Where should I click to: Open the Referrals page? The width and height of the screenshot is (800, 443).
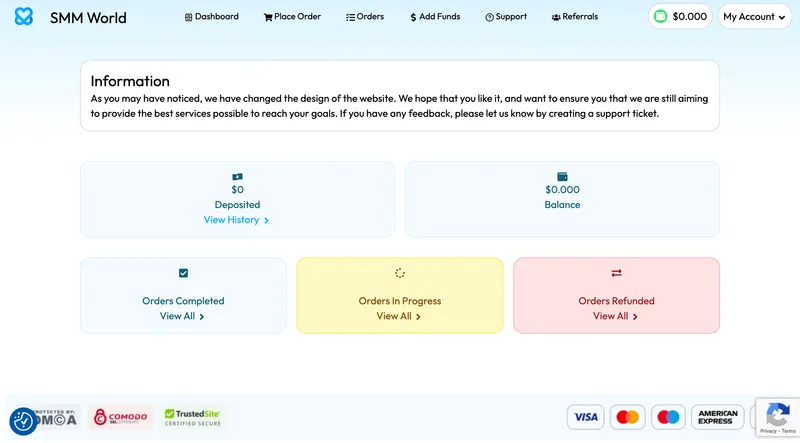click(x=574, y=17)
